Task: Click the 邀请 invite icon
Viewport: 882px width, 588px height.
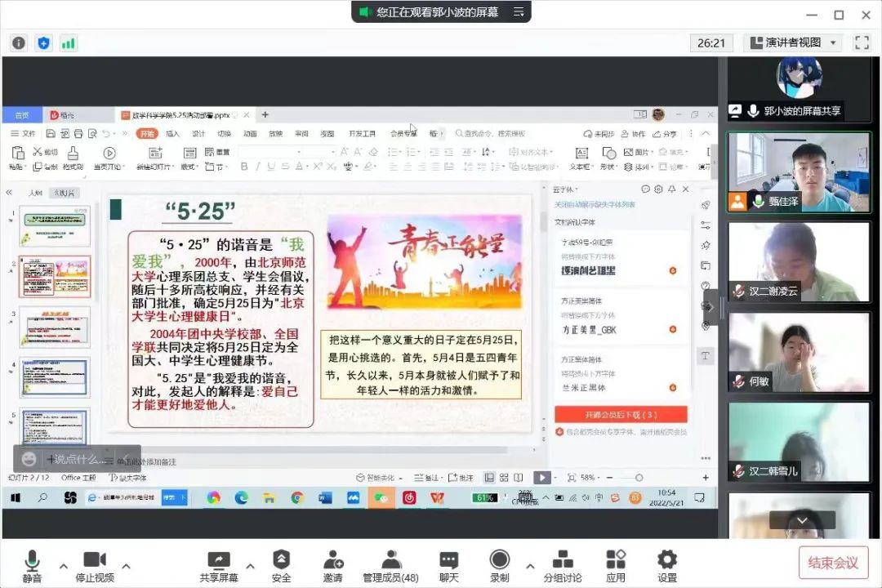Action: [332, 561]
